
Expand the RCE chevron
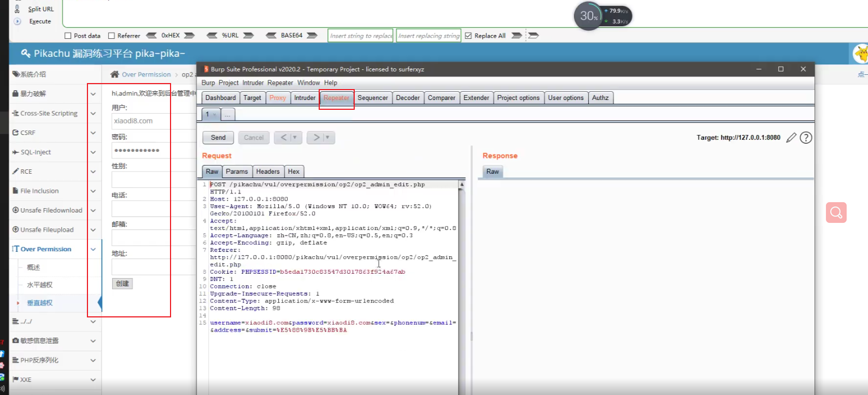[93, 172]
